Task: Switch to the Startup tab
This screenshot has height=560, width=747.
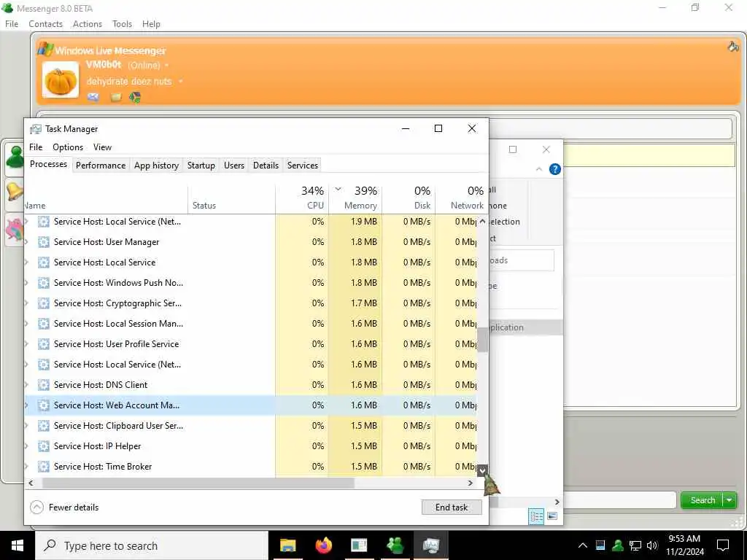Action: [201, 166]
